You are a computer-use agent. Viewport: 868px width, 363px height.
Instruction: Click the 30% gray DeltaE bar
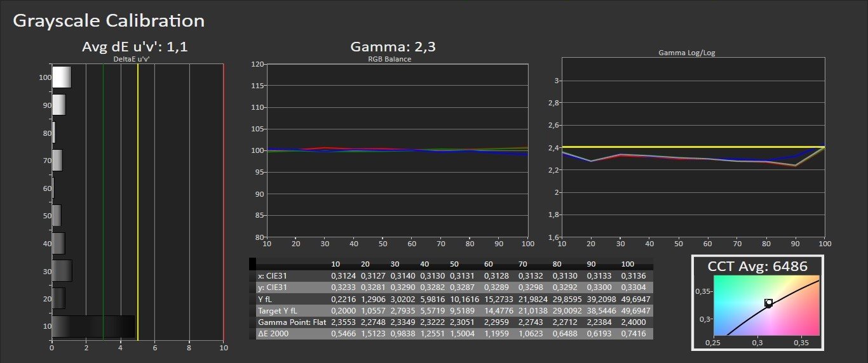[x=62, y=271]
